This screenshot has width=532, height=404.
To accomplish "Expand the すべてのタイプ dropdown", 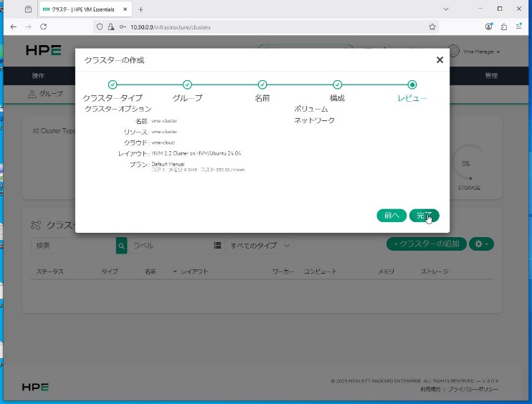I will (x=260, y=246).
